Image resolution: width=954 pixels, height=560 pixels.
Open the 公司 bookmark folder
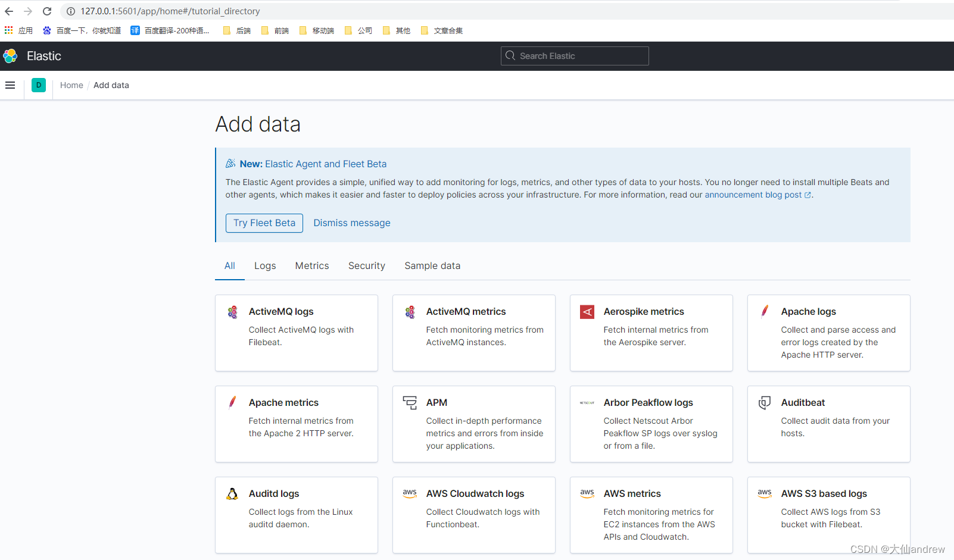[358, 30]
